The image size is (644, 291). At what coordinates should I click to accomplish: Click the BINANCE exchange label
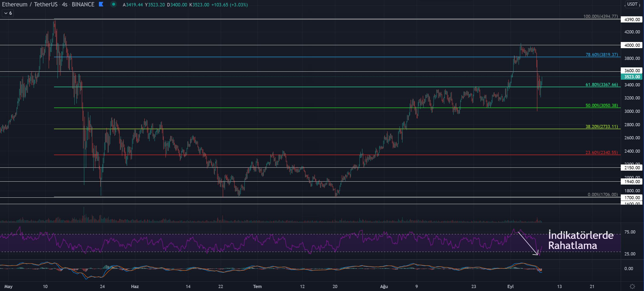tap(83, 5)
